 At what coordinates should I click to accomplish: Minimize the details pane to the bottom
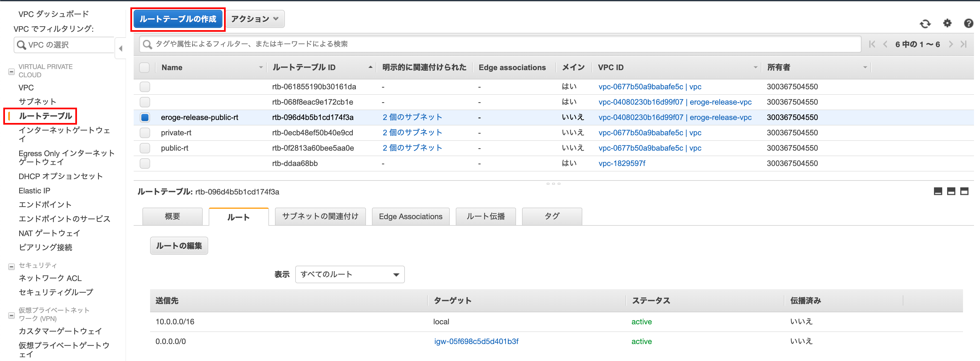[938, 191]
